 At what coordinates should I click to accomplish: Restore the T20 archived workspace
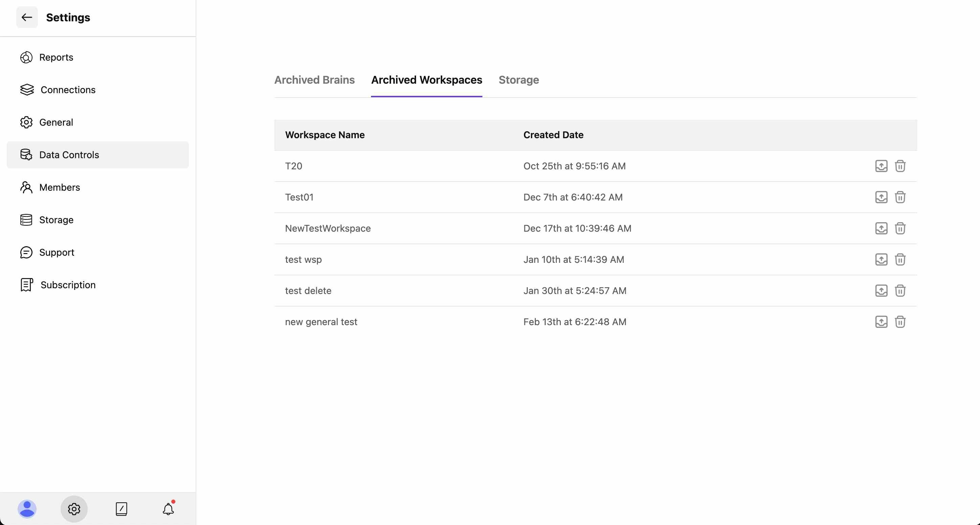[881, 166]
